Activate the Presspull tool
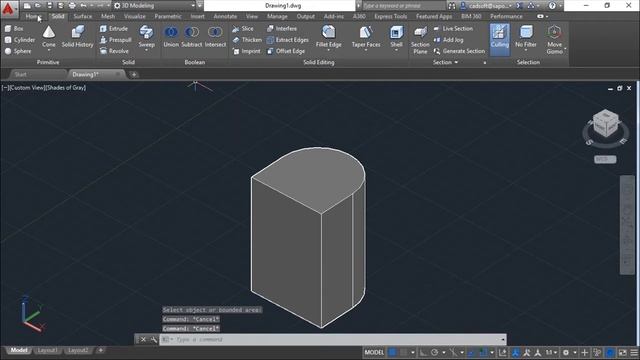This screenshot has width=640, height=360. [x=116, y=40]
